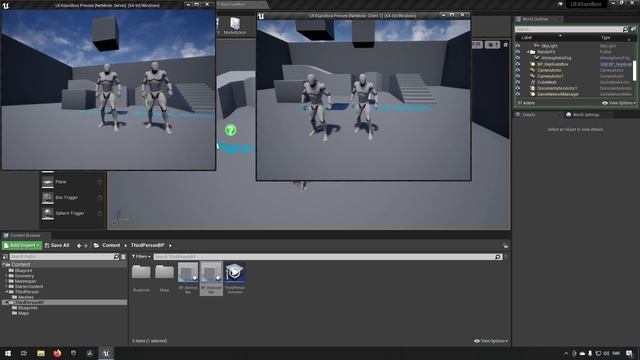Click the asset search magnifier icon
This screenshot has width=640, height=360.
click(x=498, y=257)
